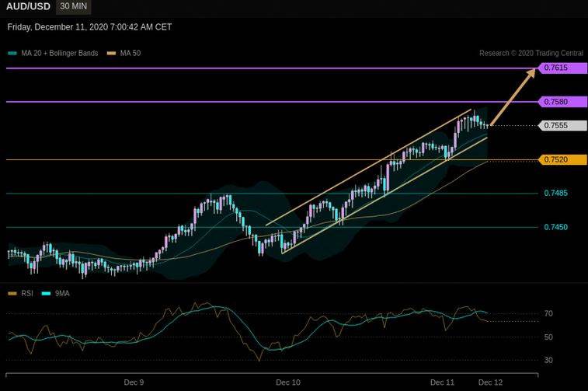Select the 30 MIN timeframe badge
Image resolution: width=588 pixels, height=391 pixels.
point(74,7)
